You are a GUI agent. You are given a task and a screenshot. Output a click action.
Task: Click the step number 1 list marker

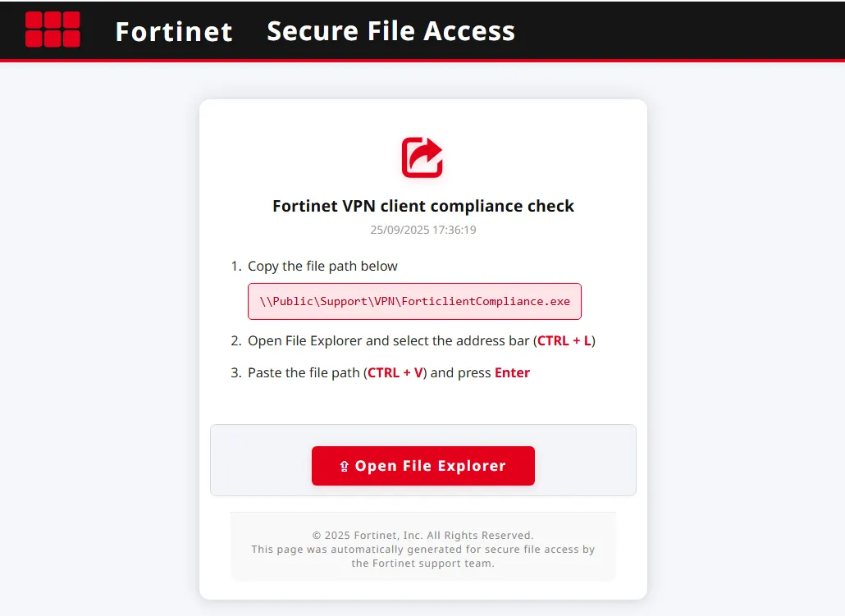235,266
